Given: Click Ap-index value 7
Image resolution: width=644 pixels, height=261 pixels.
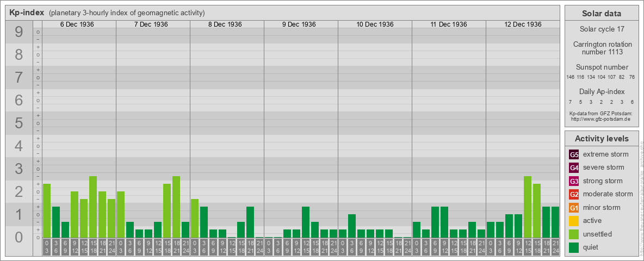Looking at the screenshot, I should click(571, 102).
